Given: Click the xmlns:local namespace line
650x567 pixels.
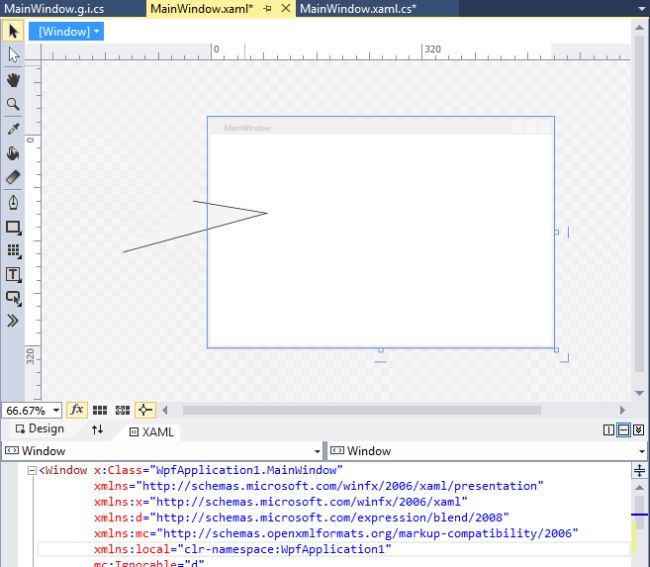Looking at the screenshot, I should [242, 550].
